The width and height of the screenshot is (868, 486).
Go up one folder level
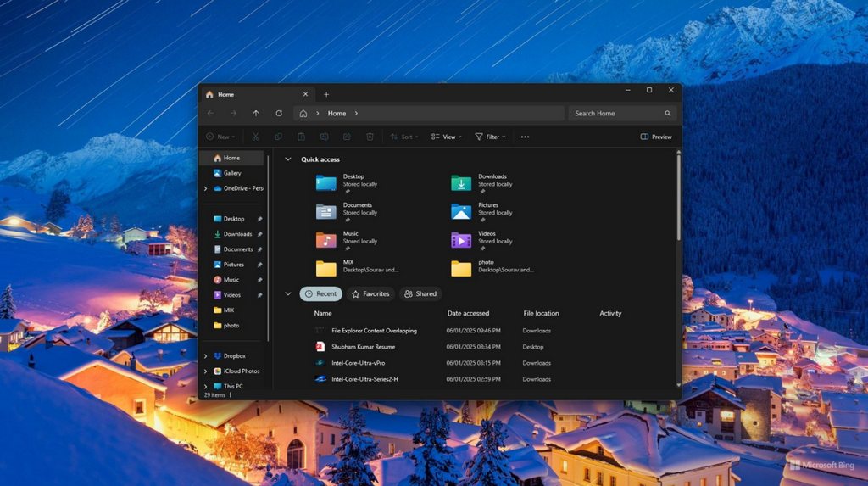click(x=256, y=113)
